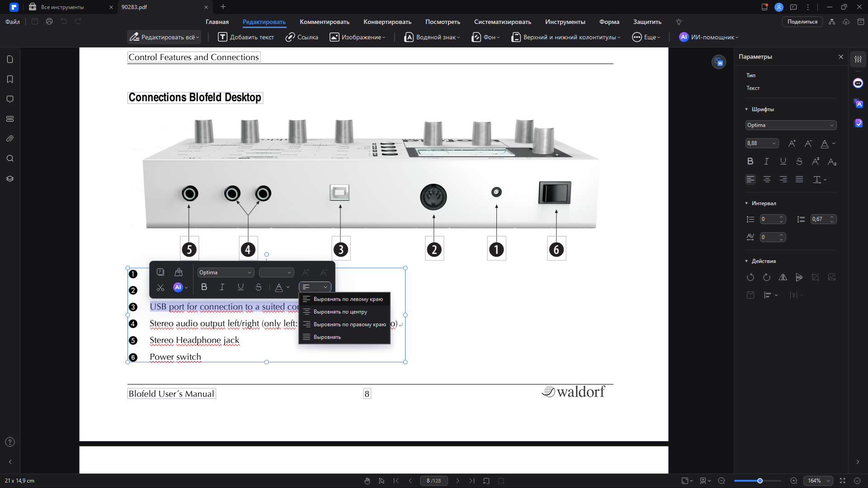Screen dimensions: 868x488
Task: Click Редактировать всё button
Action: [164, 37]
